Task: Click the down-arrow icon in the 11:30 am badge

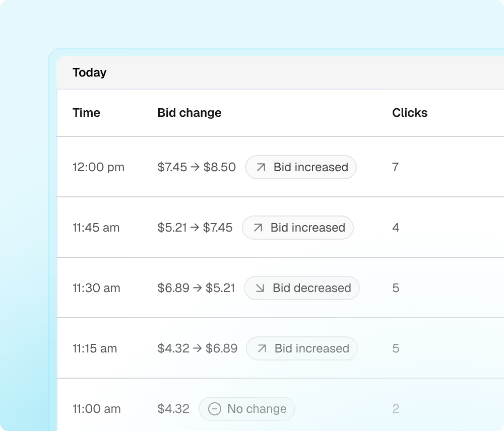Action: (260, 288)
